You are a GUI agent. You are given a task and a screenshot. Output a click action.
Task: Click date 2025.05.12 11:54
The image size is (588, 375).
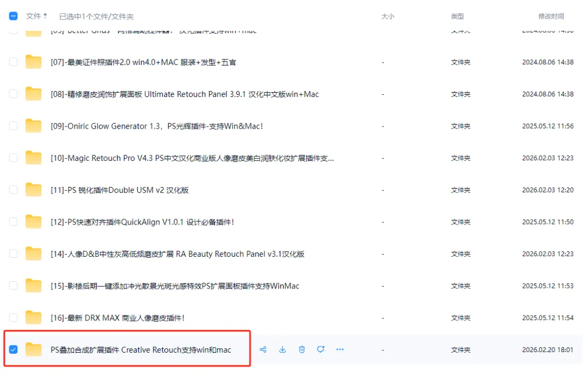click(x=548, y=318)
